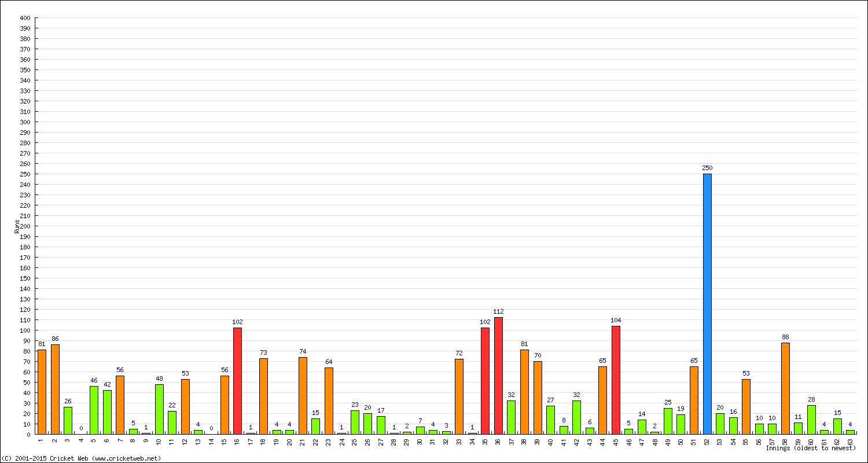
Task: Click the '11' value label at innings 59
Action: pos(798,417)
